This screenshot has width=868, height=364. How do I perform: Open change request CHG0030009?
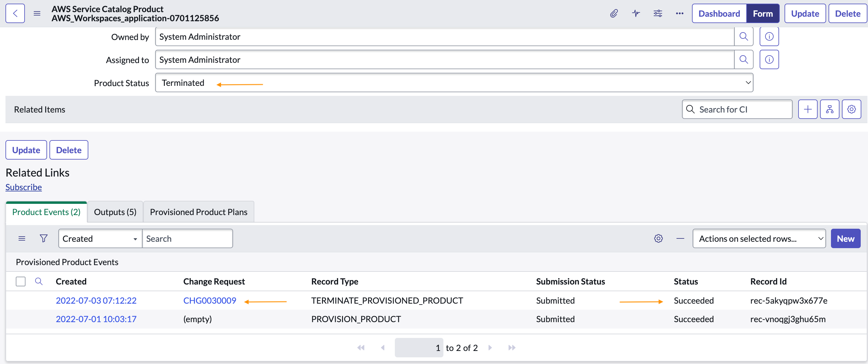(x=209, y=300)
